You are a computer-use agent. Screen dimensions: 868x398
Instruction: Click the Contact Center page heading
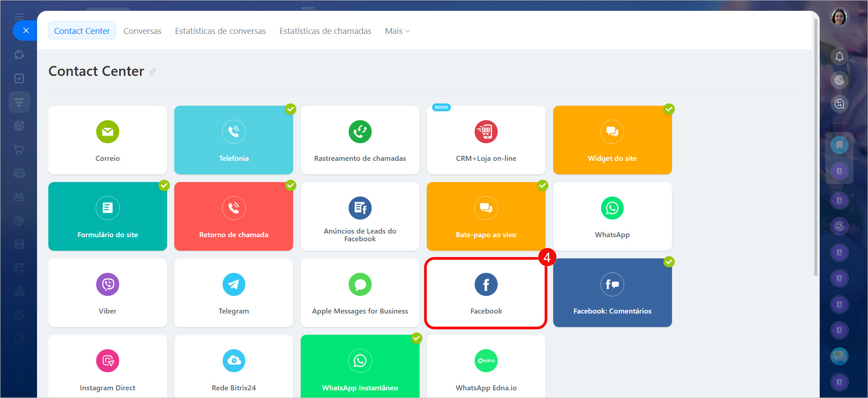click(x=96, y=71)
